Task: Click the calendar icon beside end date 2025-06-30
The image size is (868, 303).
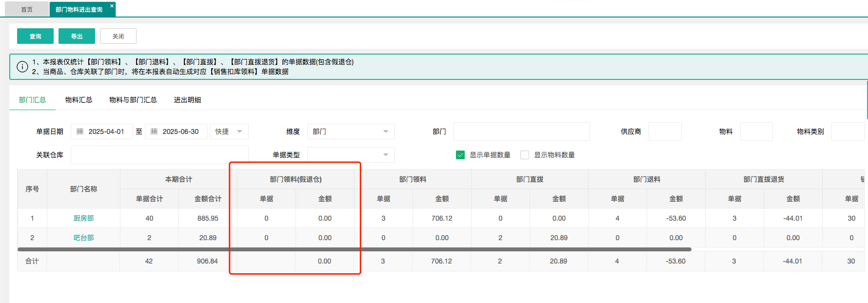Action: click(x=154, y=132)
